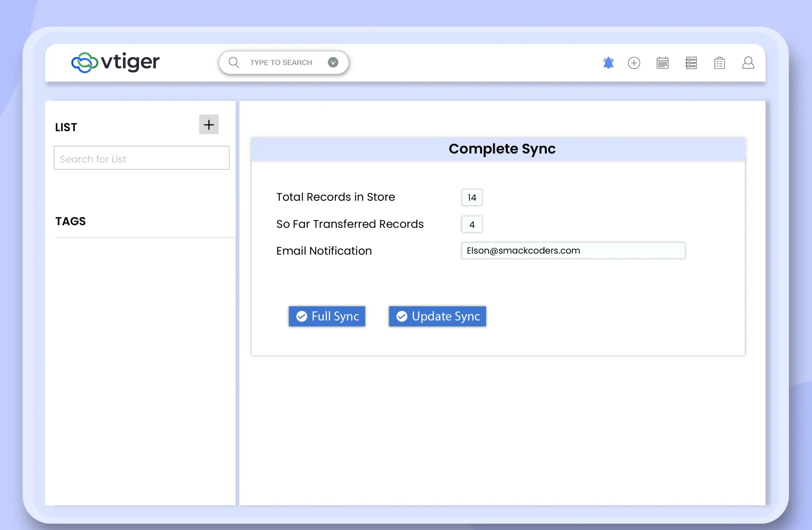The height and width of the screenshot is (530, 812).
Task: Click the vtiger logo
Action: (x=115, y=62)
